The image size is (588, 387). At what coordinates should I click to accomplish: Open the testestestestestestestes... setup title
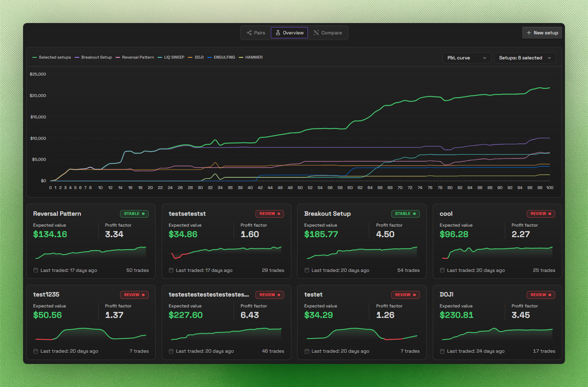point(209,294)
